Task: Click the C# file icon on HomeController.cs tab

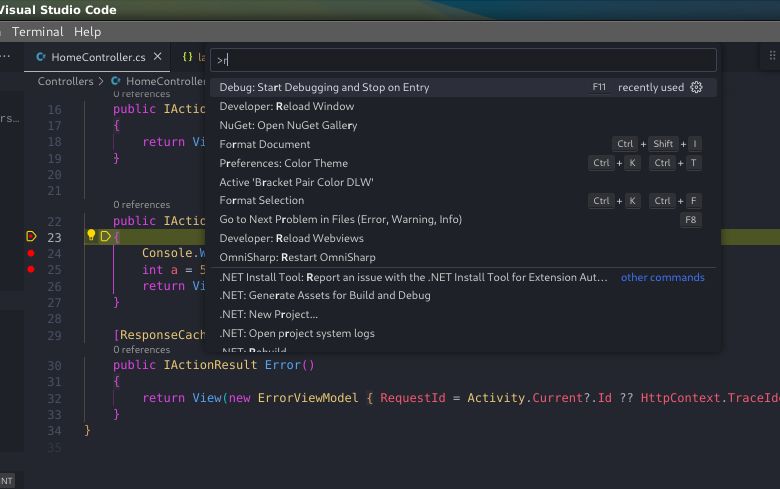Action: 41,57
